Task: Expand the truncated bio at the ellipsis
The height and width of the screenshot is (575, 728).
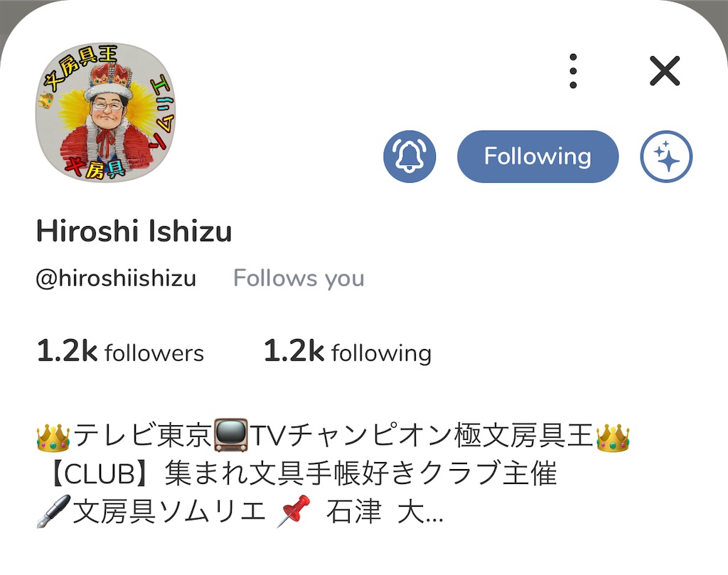Action: click(434, 513)
